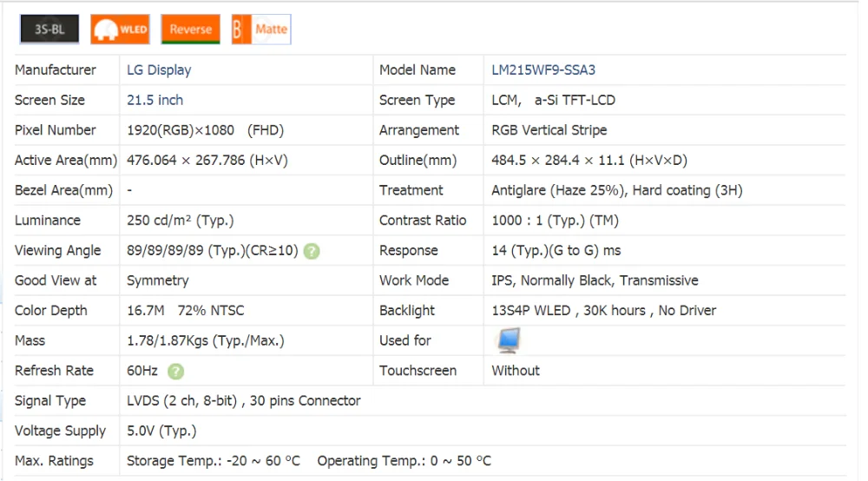Select the Max. Ratings label
This screenshot has width=868, height=481.
pos(54,461)
